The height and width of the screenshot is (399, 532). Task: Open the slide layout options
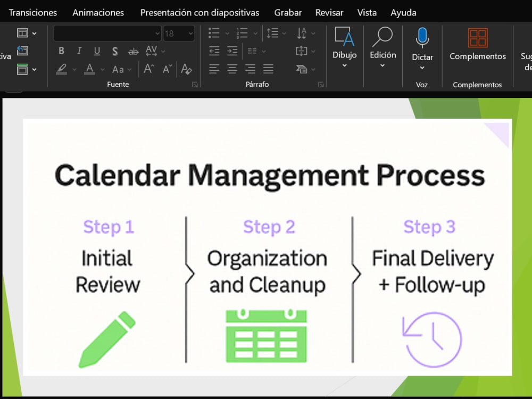tap(27, 33)
